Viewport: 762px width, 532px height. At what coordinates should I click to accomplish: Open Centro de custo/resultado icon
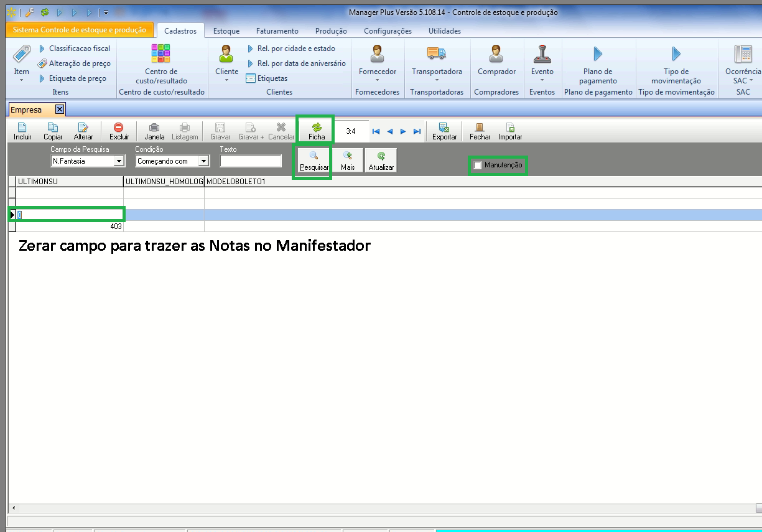pyautogui.click(x=161, y=54)
